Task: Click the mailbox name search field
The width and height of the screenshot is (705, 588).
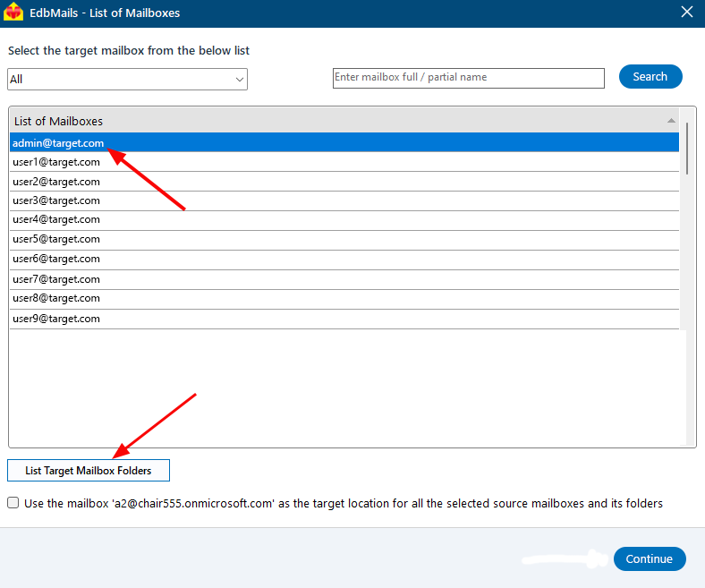Action: pos(468,78)
